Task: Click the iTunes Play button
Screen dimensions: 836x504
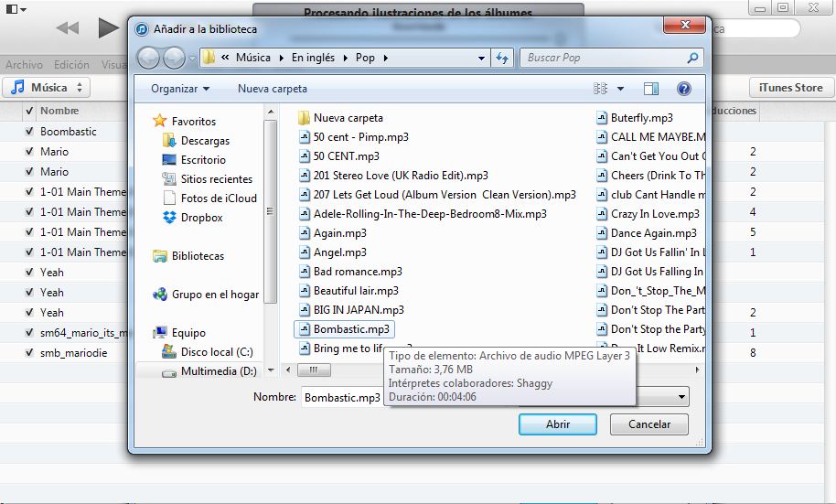Action: [108, 27]
